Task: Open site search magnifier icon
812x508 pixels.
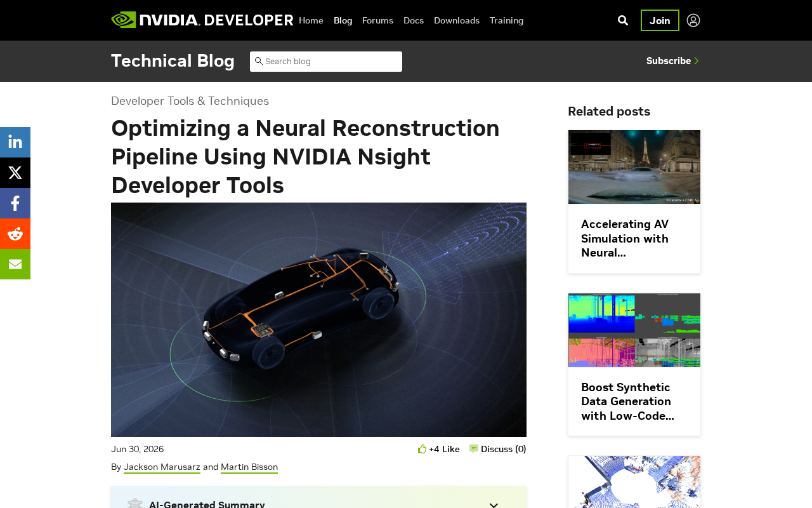Action: (x=623, y=20)
